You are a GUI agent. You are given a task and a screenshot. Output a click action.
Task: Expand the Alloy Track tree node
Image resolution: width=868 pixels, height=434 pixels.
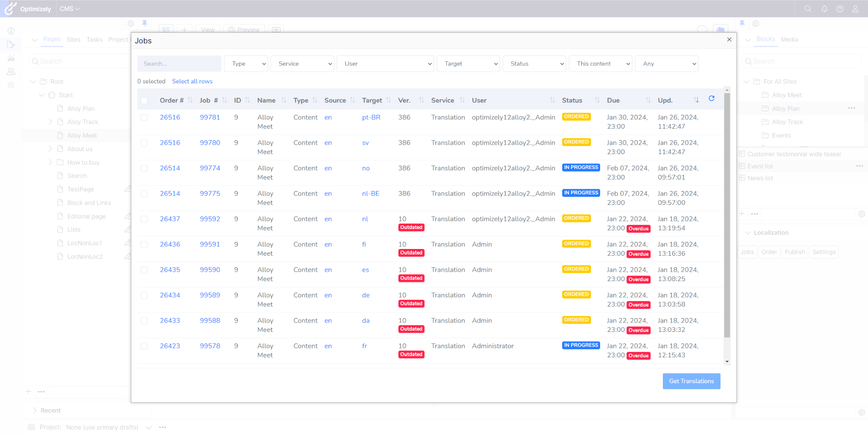[x=50, y=122]
